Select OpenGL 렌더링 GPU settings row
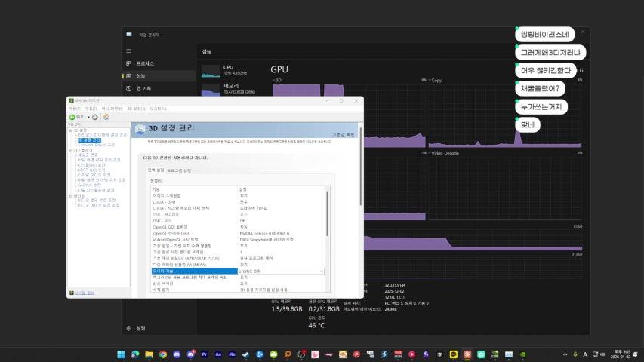644x362 pixels. [x=239, y=233]
